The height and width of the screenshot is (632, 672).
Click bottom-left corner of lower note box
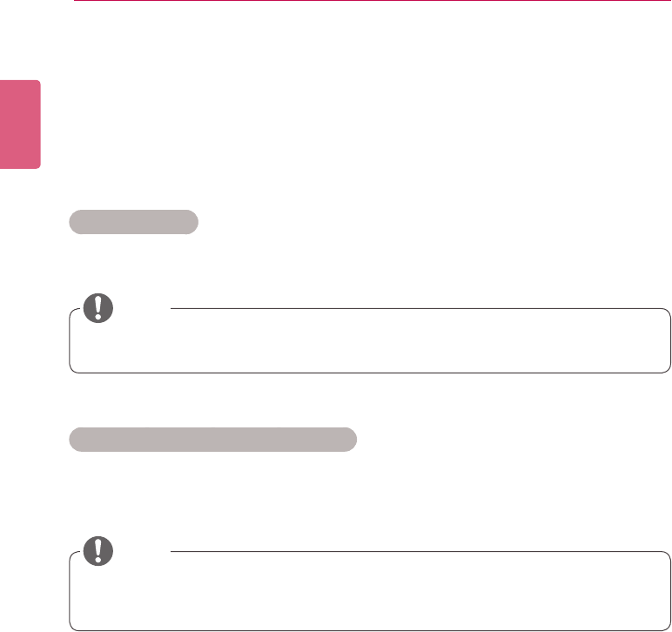(x=72, y=627)
